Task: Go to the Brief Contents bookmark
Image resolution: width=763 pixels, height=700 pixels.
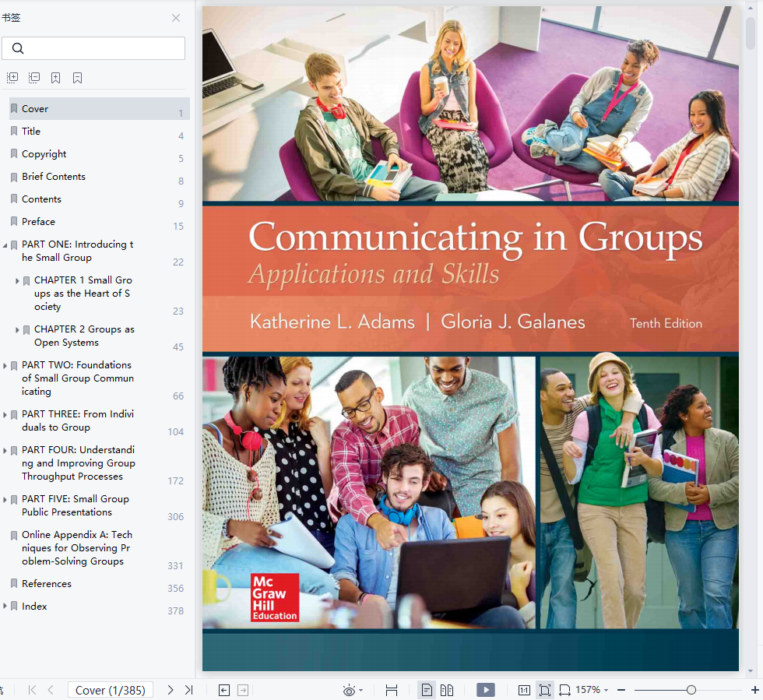Action: [x=54, y=176]
